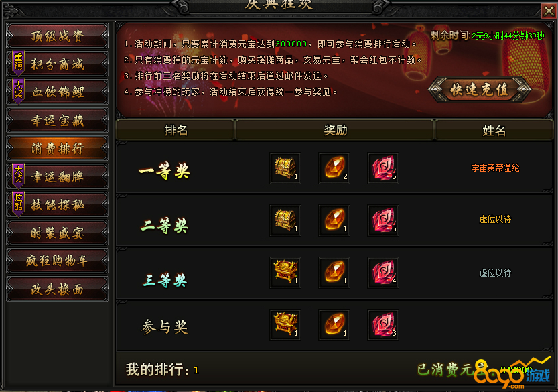Screen dimensions: 558x392
Task: Select the participation prize orange gem icon
Action: [x=334, y=325]
